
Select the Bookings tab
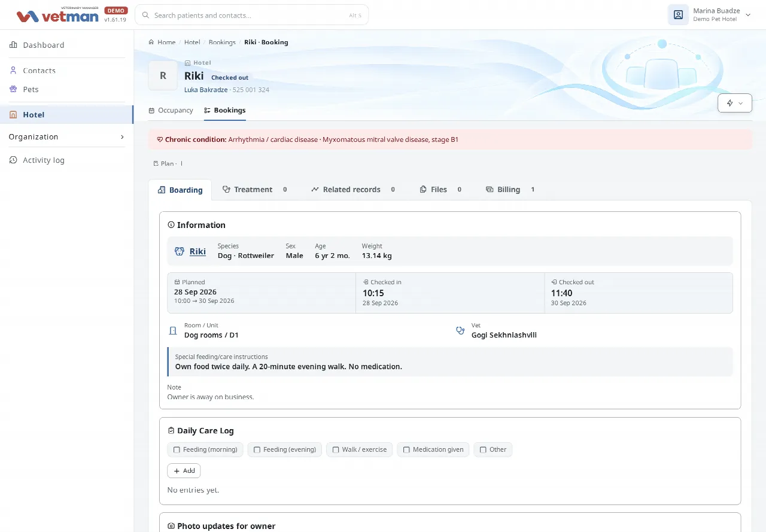pyautogui.click(x=225, y=110)
